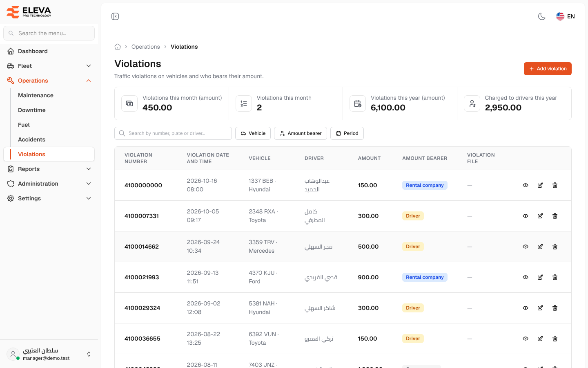View violation 4100029324 details
The height and width of the screenshot is (368, 588).
point(526,308)
